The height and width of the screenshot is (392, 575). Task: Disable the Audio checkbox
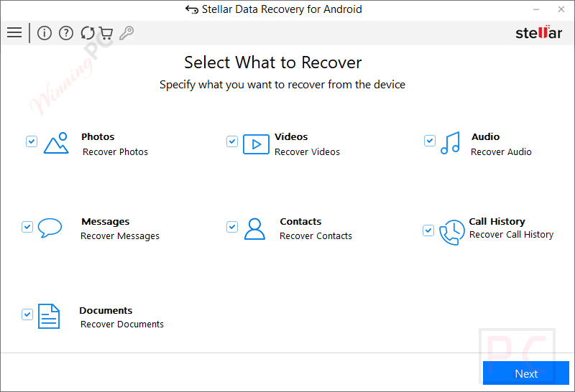click(430, 141)
